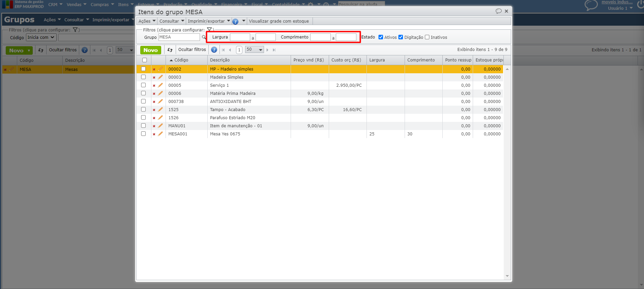Open the Itens top menu
This screenshot has height=289, width=644.
[126, 5]
